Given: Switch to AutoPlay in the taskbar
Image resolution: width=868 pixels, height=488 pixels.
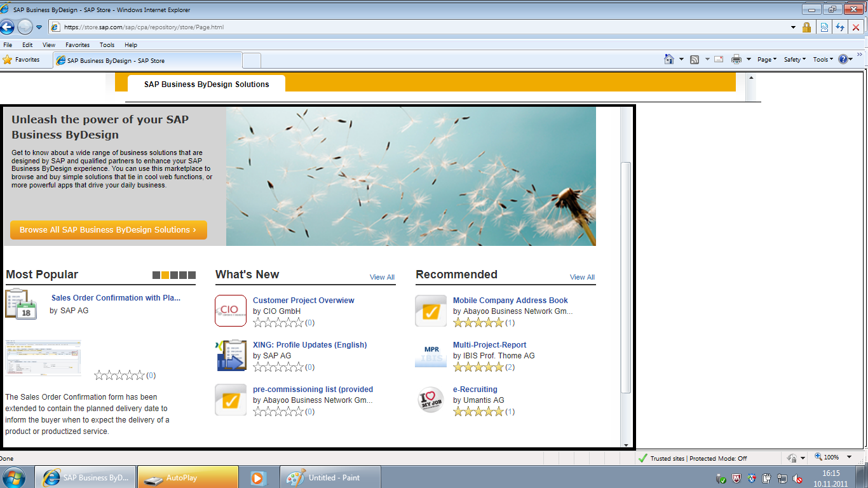Looking at the screenshot, I should coord(188,477).
